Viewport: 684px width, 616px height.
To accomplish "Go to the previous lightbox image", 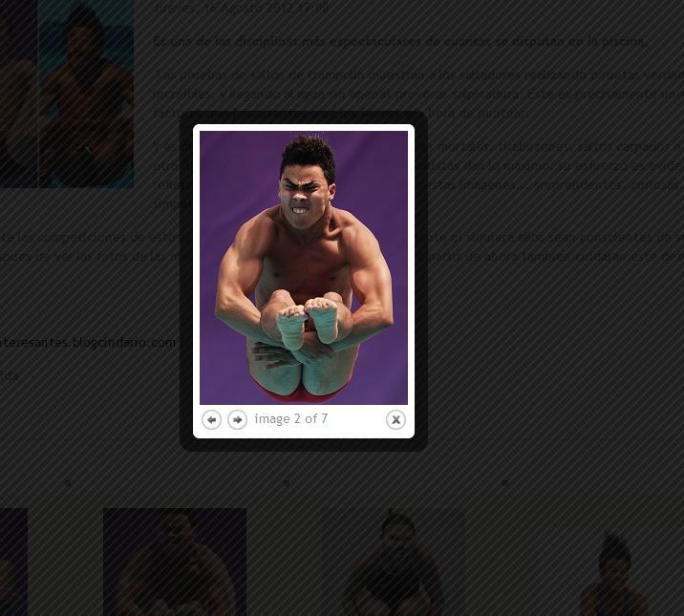I will click(x=211, y=420).
